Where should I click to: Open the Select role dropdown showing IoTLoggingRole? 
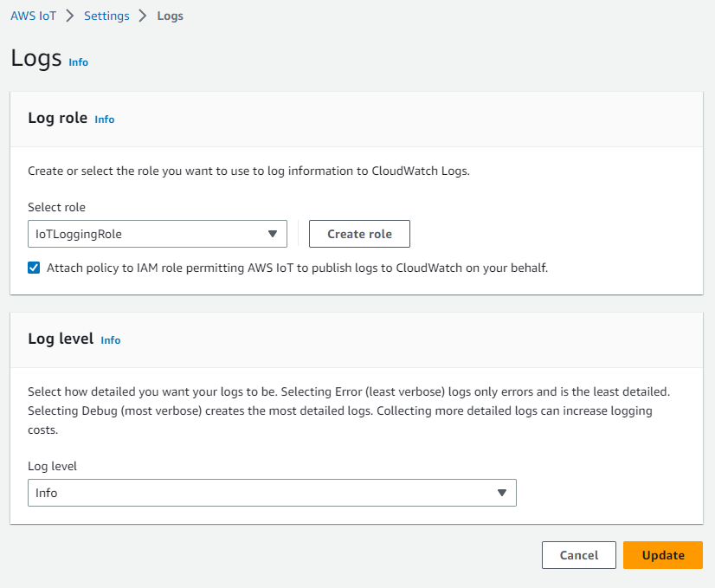click(x=147, y=234)
